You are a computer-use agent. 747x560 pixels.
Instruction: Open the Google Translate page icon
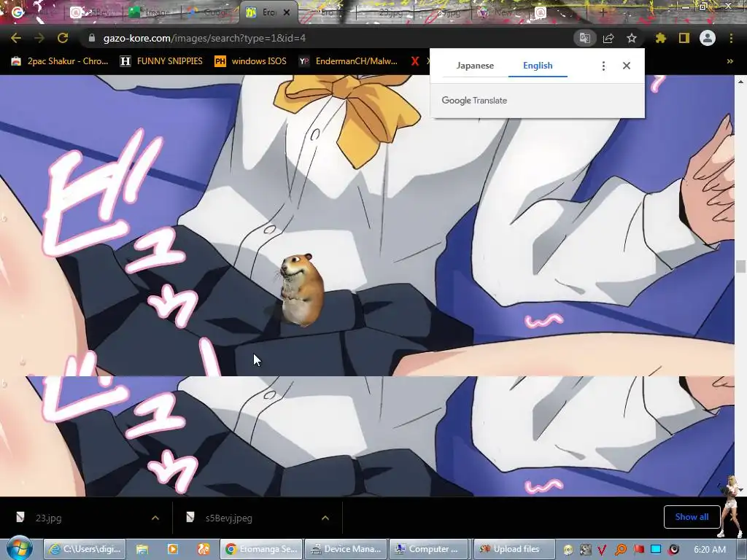coord(584,38)
